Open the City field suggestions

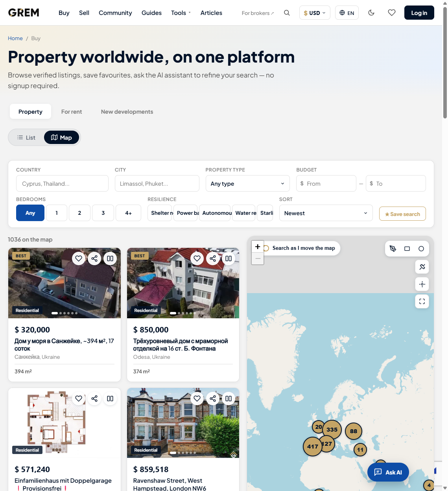[157, 183]
